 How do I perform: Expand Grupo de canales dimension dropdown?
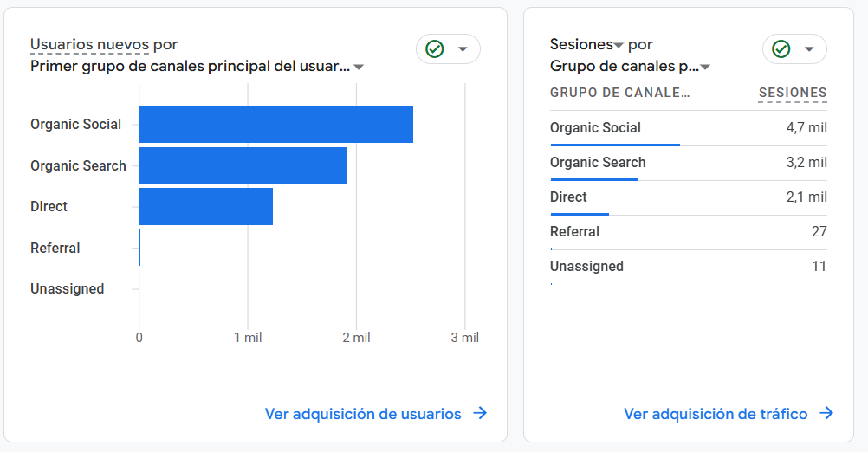coord(705,68)
